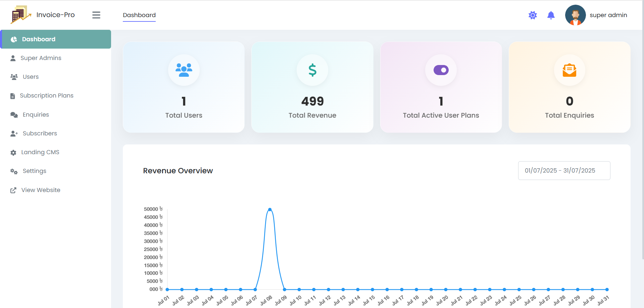Click the Subscribers user-plus icon

tap(14, 133)
